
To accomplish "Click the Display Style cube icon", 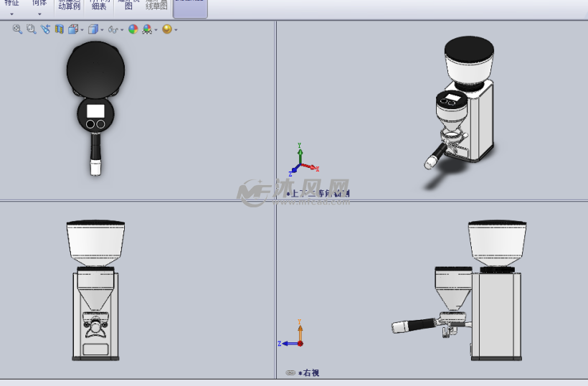I will click(93, 29).
